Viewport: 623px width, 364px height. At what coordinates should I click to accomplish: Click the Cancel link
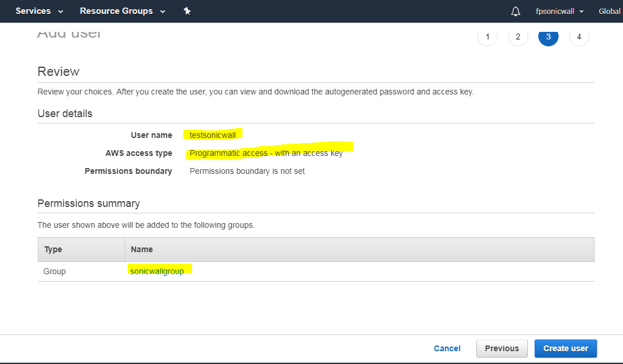(447, 348)
